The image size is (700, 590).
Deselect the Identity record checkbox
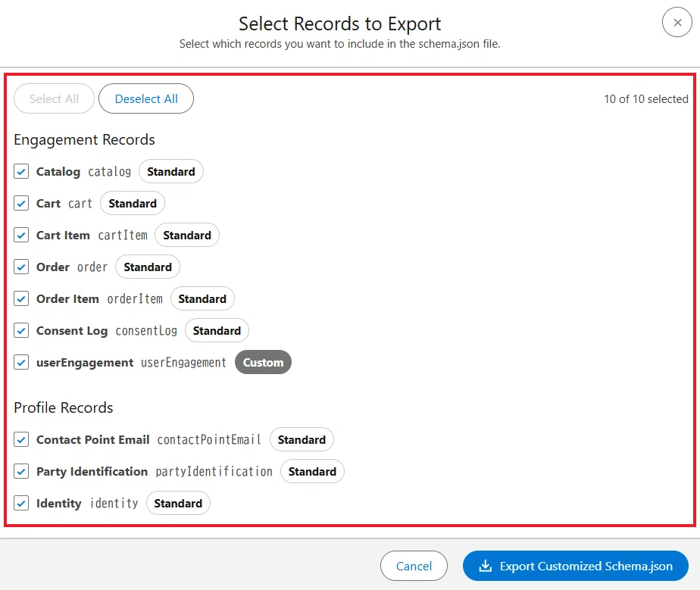[x=21, y=503]
